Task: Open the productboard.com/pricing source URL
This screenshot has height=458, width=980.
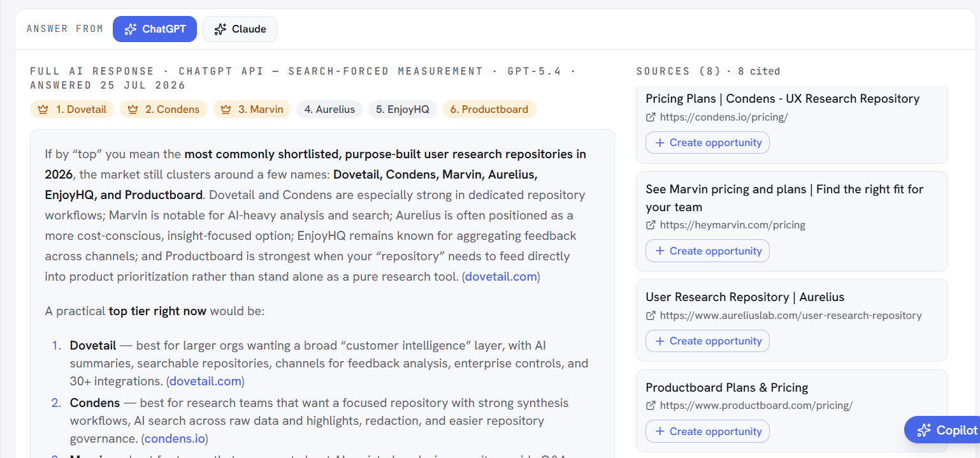Action: pos(756,405)
